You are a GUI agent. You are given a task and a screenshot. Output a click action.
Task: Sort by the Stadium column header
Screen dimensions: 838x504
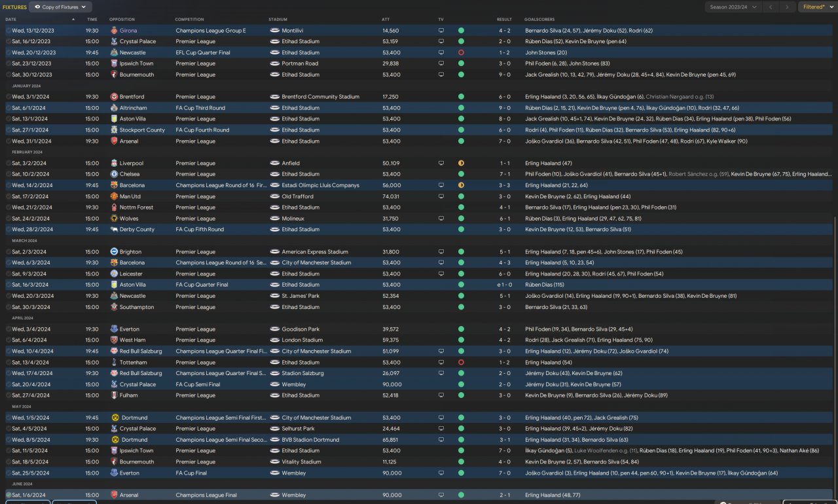(x=278, y=20)
